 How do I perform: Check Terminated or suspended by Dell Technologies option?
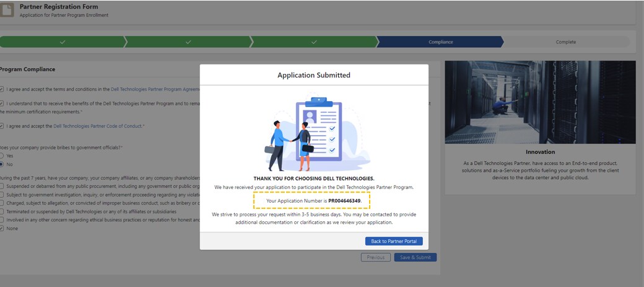pyautogui.click(x=2, y=211)
